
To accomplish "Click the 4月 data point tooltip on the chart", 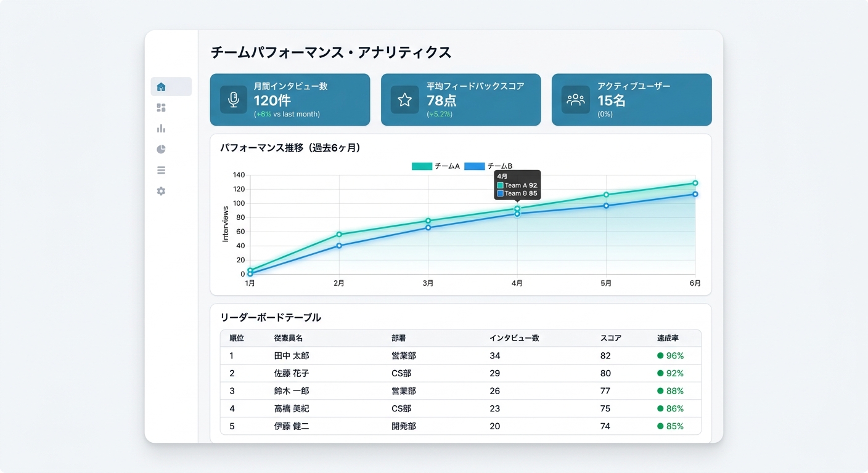I will 518,186.
